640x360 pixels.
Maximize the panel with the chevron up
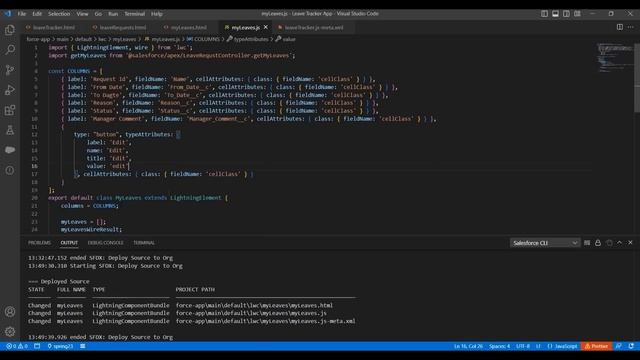click(620, 243)
